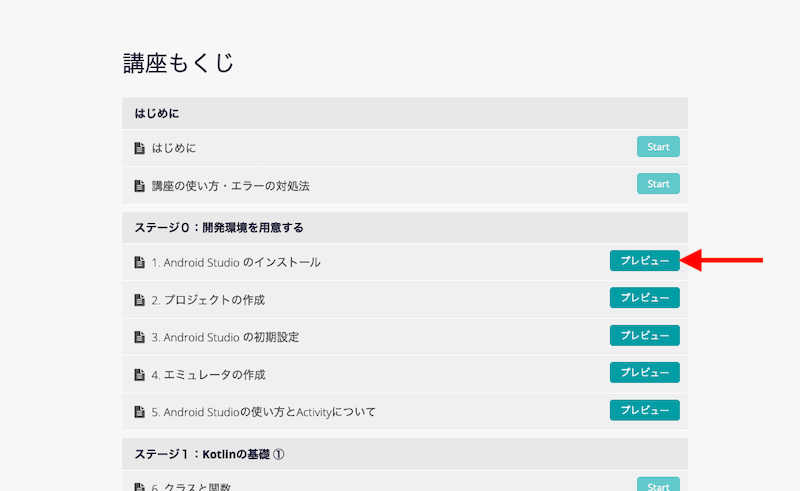
Task: Open the 4. エミュレータの作成 lesson title
Action: pos(208,375)
